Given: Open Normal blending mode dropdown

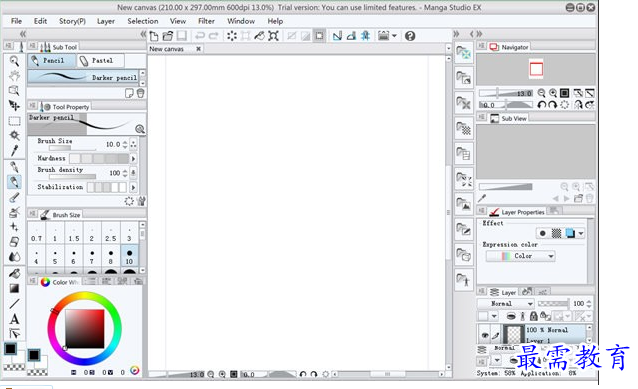Looking at the screenshot, I should pyautogui.click(x=506, y=304).
